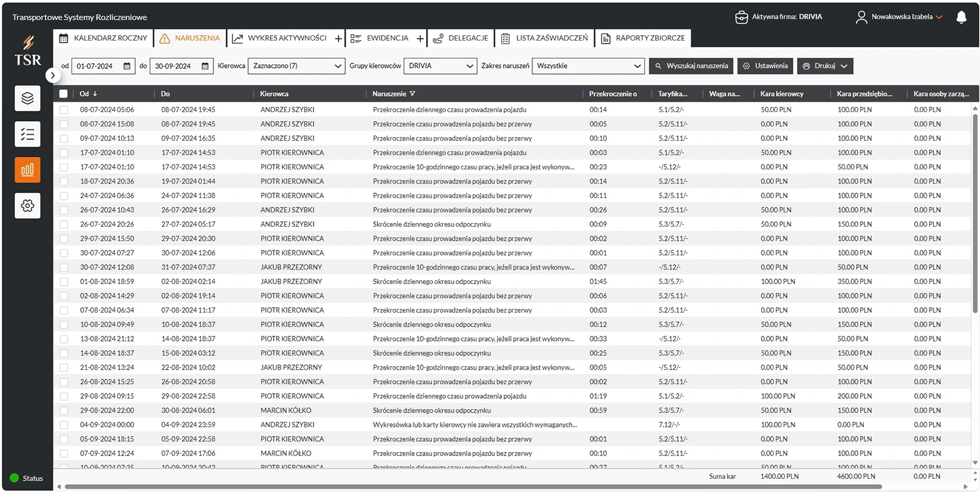The width and height of the screenshot is (980, 492).
Task: Select checkbox for row 04-09-2024 00:00
Action: [64, 425]
